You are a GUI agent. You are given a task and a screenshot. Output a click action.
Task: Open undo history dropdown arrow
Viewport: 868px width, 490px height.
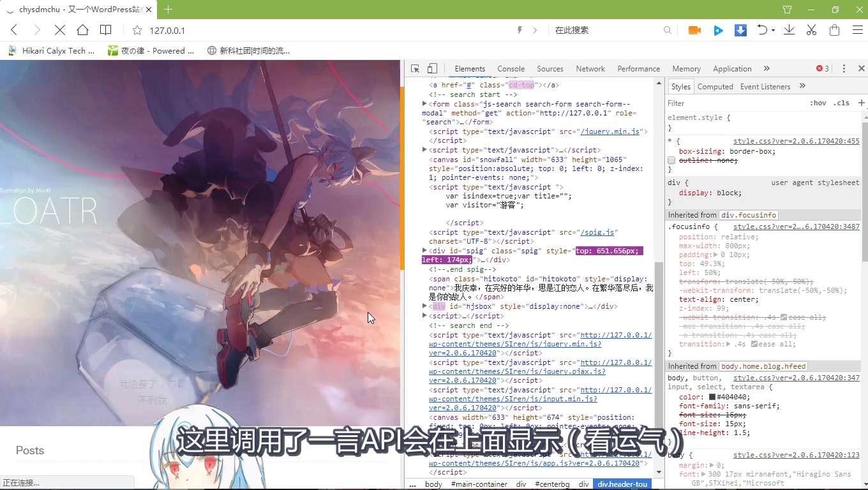tap(773, 30)
